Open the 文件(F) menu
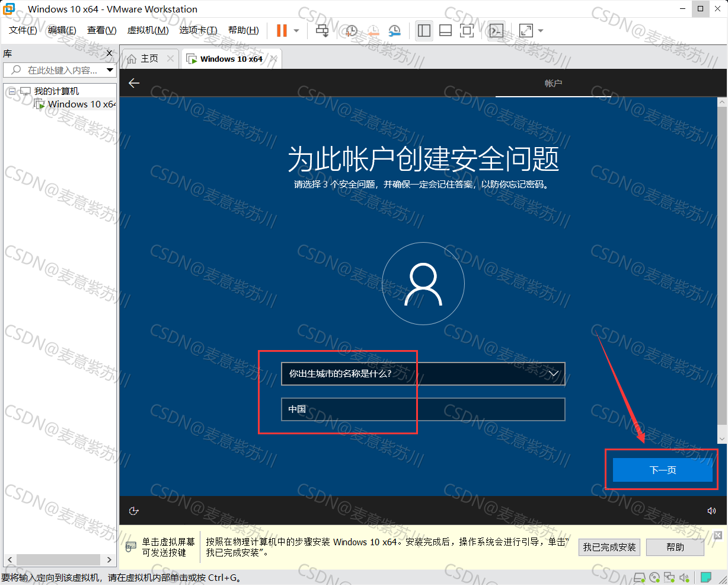 click(x=23, y=30)
